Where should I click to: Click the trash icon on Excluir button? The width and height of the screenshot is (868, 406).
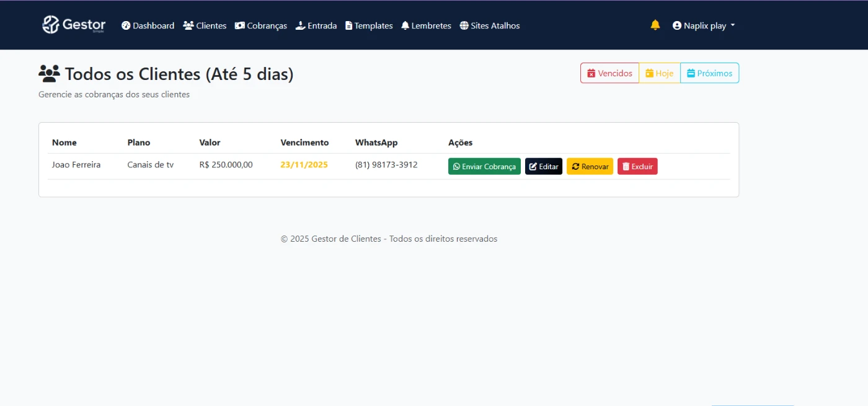click(x=626, y=167)
